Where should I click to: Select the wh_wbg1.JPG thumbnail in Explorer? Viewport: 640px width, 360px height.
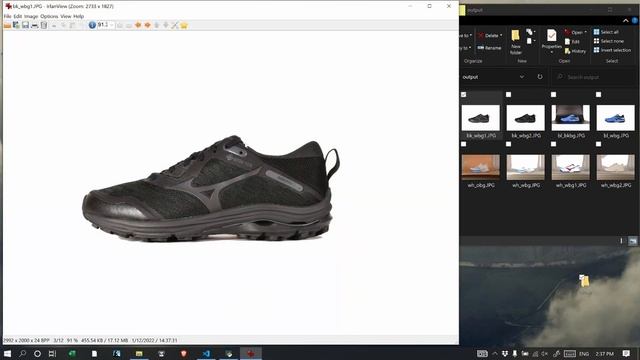[x=571, y=167]
